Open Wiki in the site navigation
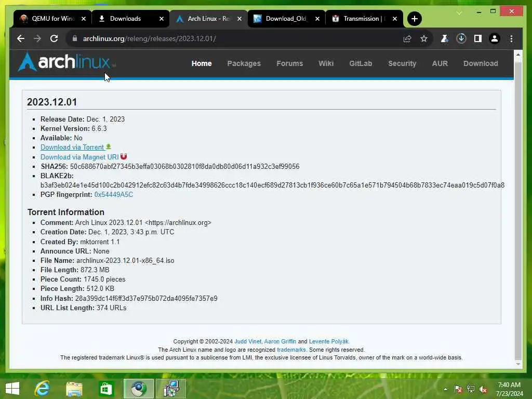The height and width of the screenshot is (399, 532). [x=326, y=63]
